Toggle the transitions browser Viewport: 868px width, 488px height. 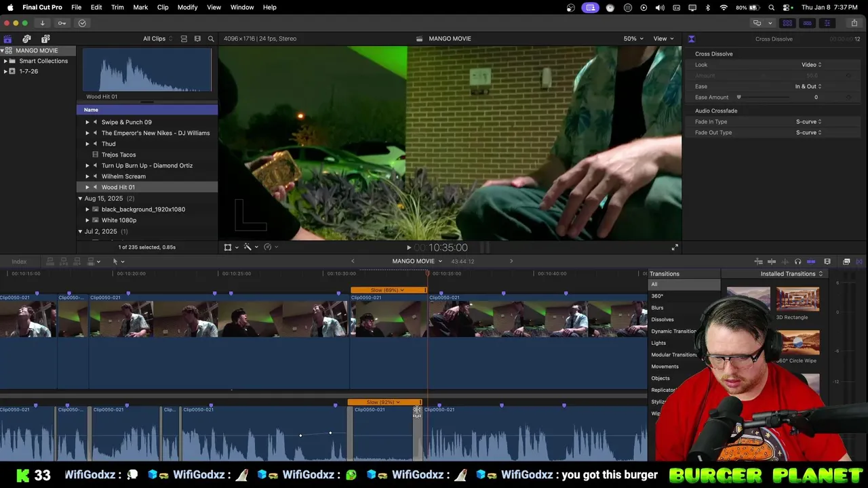859,262
